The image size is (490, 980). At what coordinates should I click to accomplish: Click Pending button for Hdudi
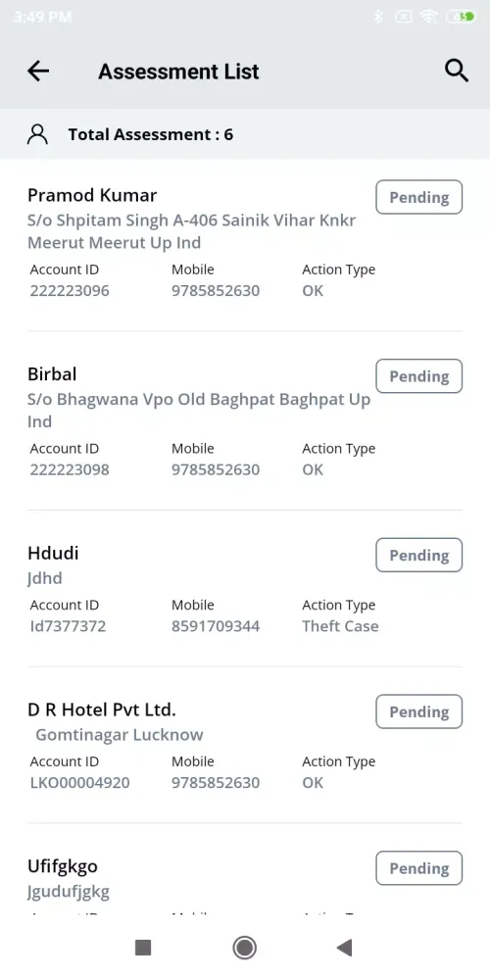click(418, 555)
